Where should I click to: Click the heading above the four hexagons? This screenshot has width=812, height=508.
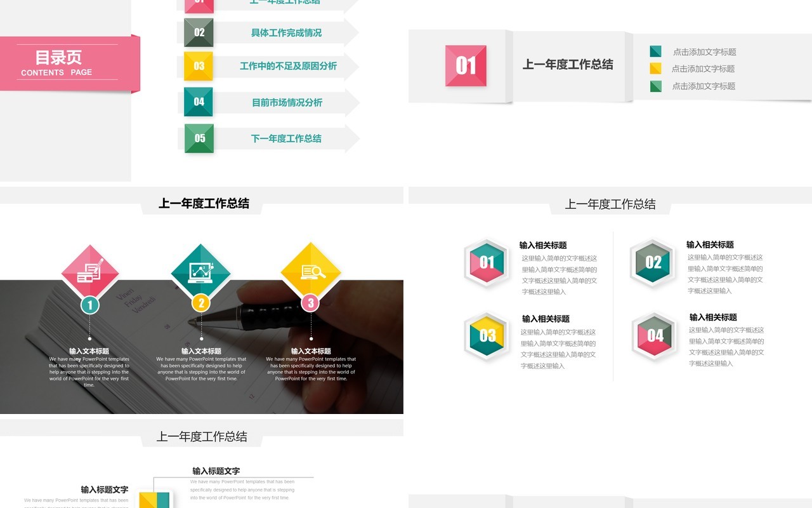click(x=610, y=204)
